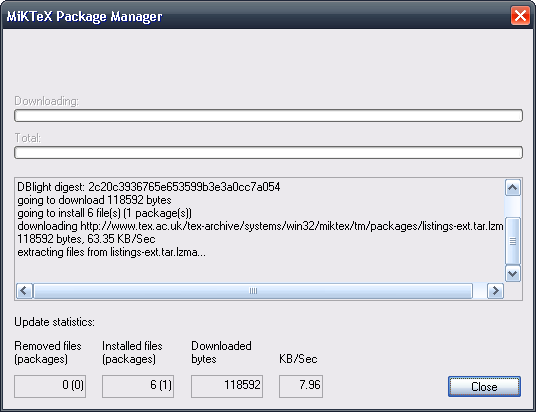Image resolution: width=536 pixels, height=412 pixels.
Task: Click the Removed files value field
Action: coord(50,386)
